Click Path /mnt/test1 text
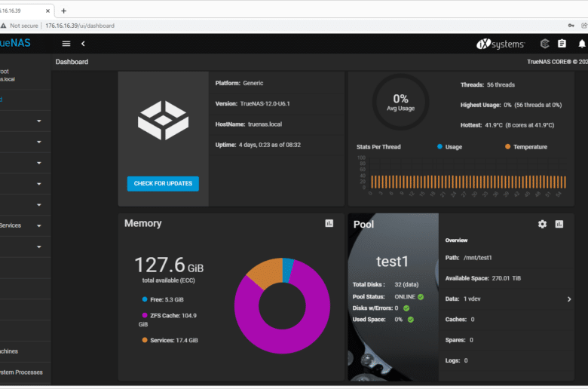Viewport: 588px width, 389px height. [468, 258]
